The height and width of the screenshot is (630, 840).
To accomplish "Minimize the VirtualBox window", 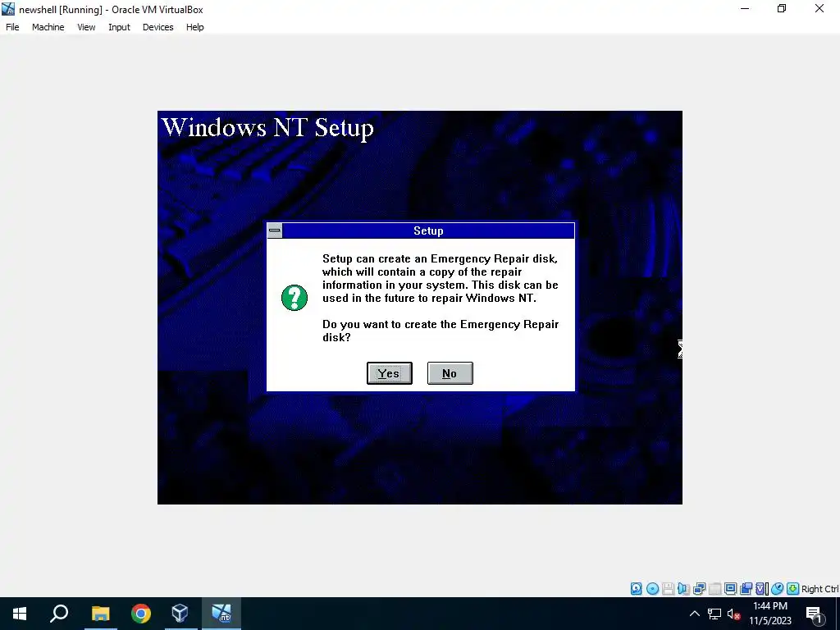I will tap(745, 8).
